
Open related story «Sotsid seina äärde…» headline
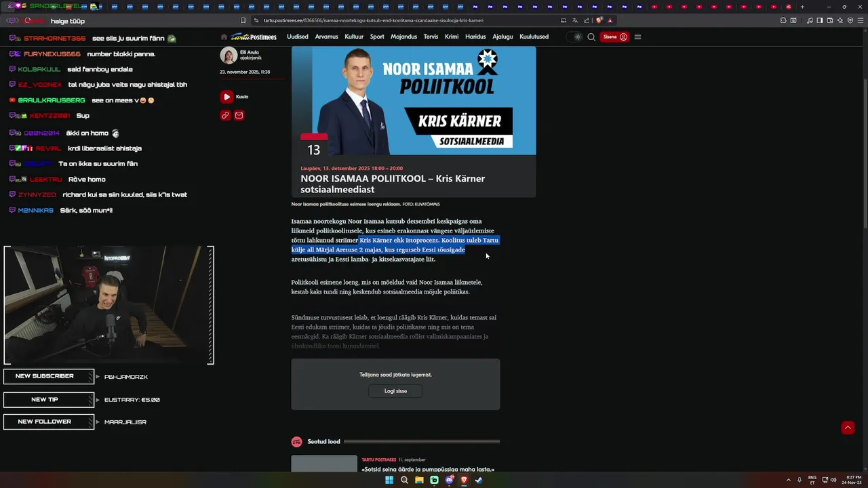click(428, 469)
